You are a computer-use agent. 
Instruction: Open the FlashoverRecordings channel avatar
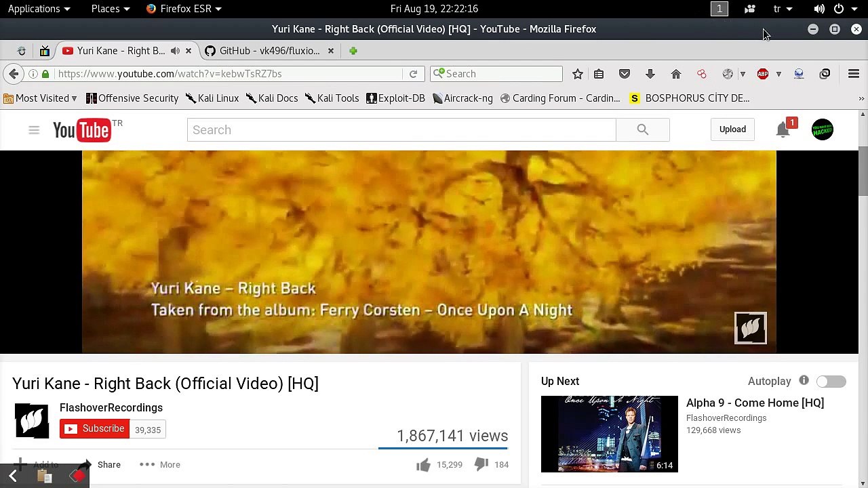click(31, 421)
